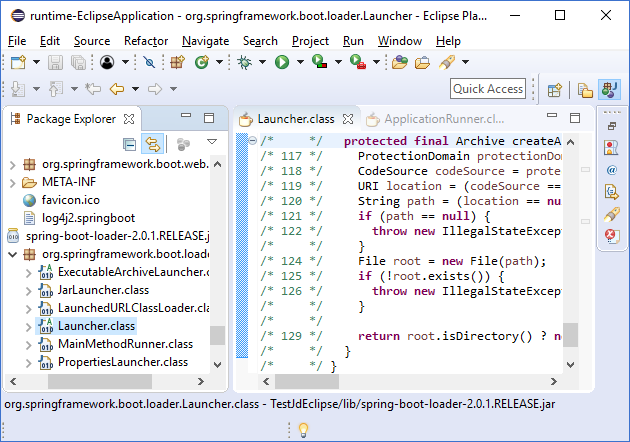Open the Package Explorer View Menu triangle
The width and height of the screenshot is (630, 442).
click(212, 141)
